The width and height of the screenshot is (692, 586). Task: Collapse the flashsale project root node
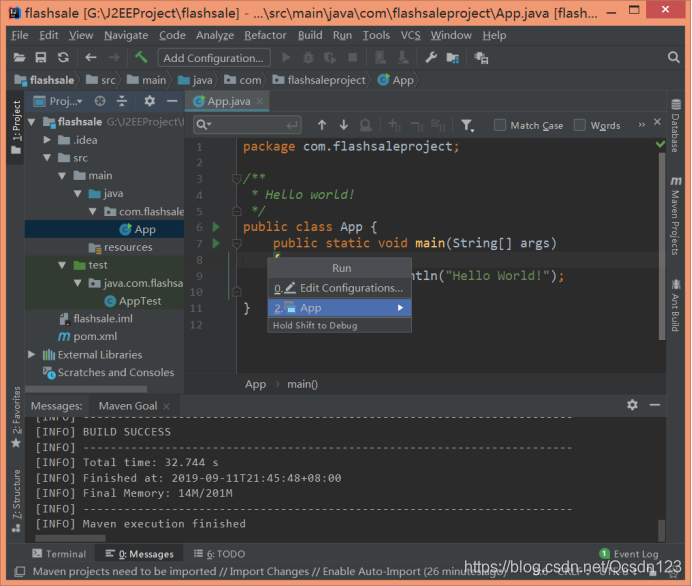[x=32, y=122]
